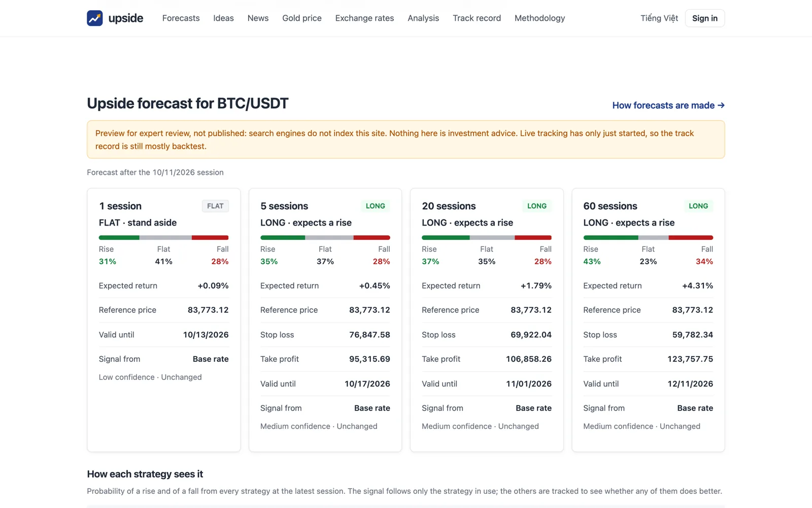
Task: Click the "How each strategy sees it" heading
Action: click(145, 474)
